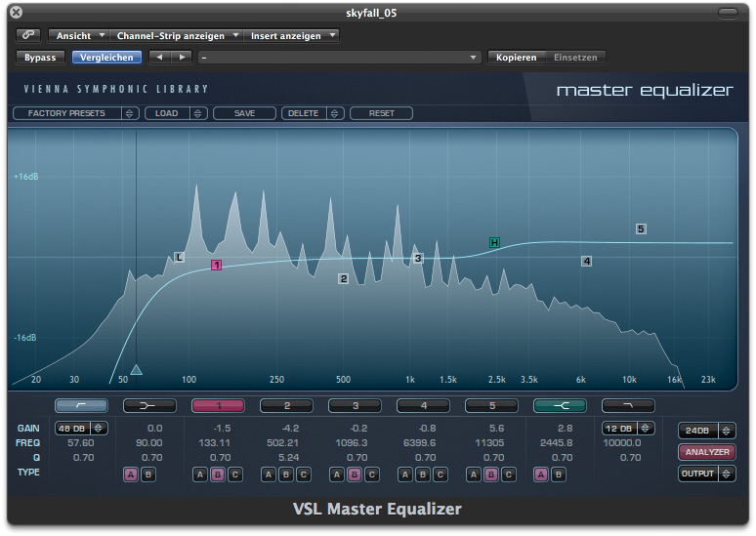Toggle the high-shelf filter band button
The width and height of the screenshot is (756, 536).
tap(560, 406)
